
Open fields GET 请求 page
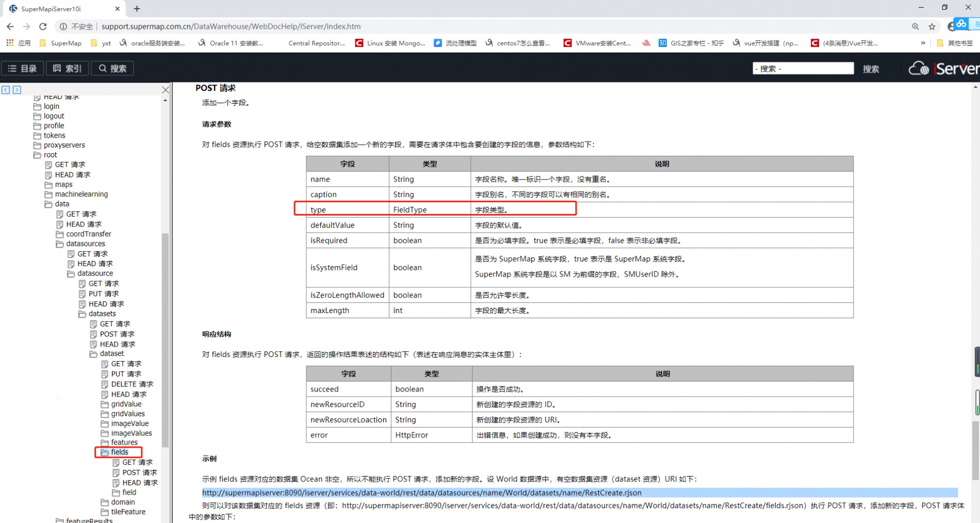[x=133, y=463]
